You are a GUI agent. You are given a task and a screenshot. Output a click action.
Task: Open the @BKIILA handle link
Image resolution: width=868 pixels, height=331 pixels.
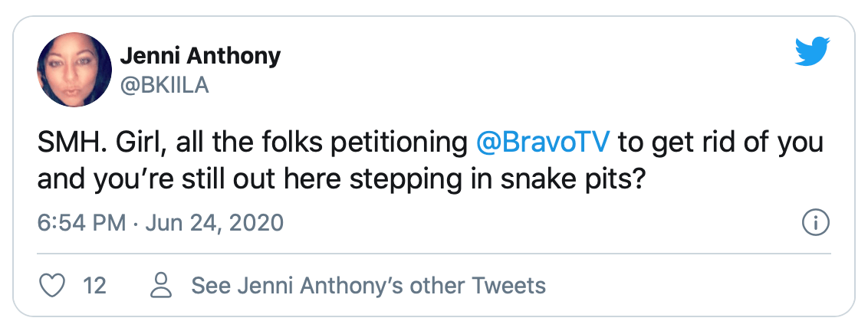pos(164,85)
